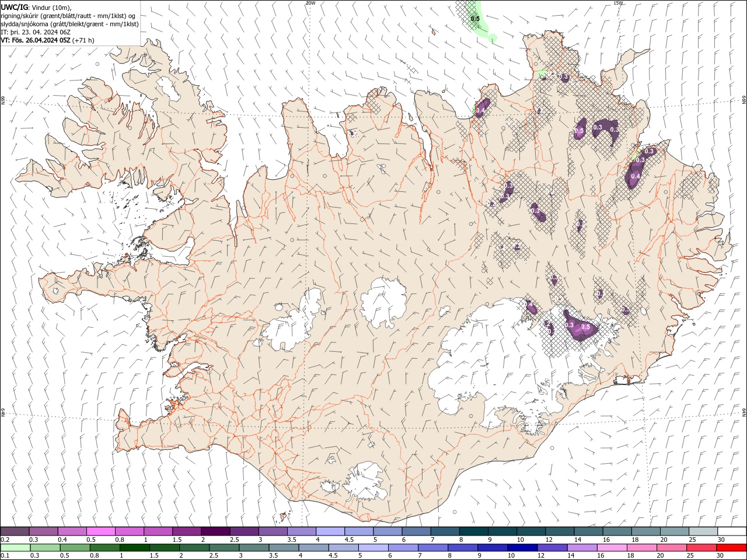Pick the royal blue 8 swatch in green legend

point(463,548)
